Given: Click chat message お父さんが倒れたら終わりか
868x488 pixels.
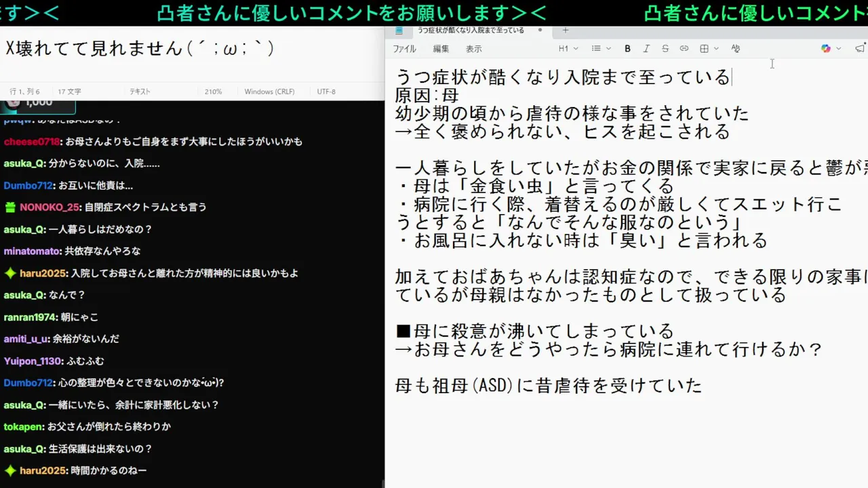Looking at the screenshot, I should pyautogui.click(x=109, y=427).
